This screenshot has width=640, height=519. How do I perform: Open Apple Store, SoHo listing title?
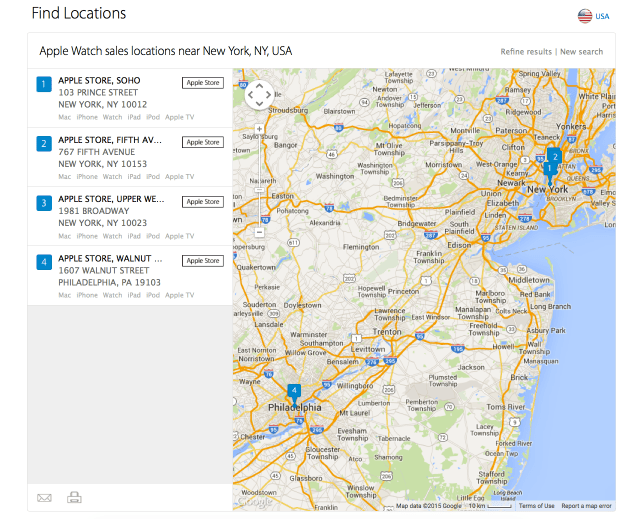click(99, 80)
